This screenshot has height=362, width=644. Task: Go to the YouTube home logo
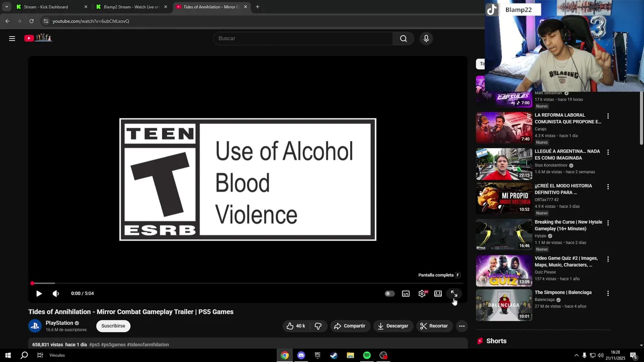38,38
